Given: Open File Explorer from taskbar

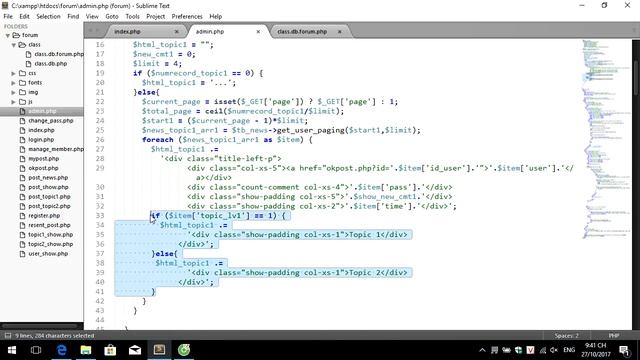Looking at the screenshot, I should [x=86, y=350].
